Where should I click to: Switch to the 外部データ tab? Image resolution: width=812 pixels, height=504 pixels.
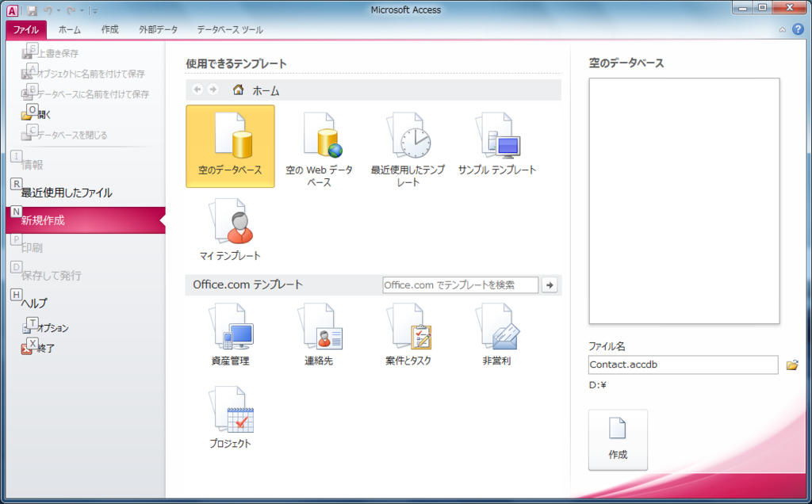[x=158, y=29]
